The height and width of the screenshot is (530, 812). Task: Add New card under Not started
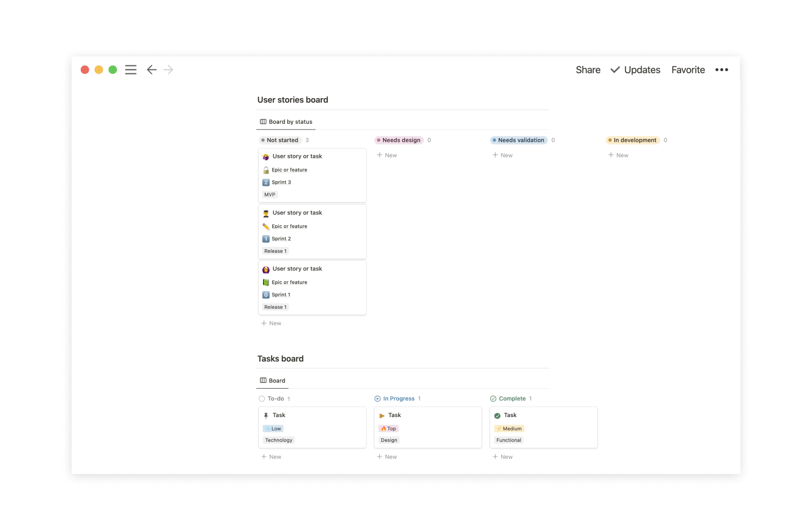coord(271,323)
